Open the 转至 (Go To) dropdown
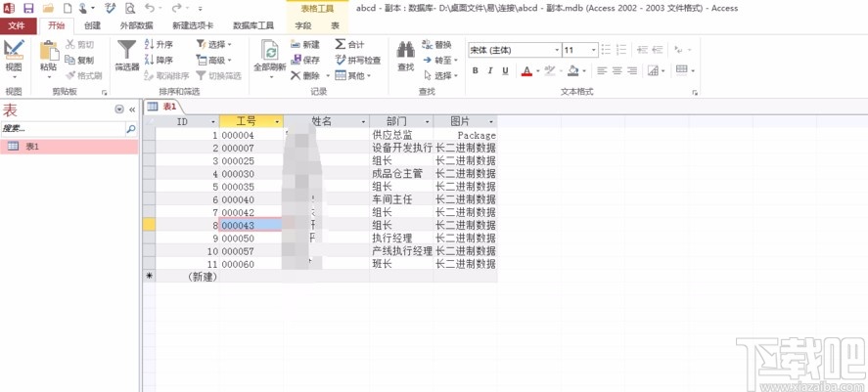 tap(440, 60)
